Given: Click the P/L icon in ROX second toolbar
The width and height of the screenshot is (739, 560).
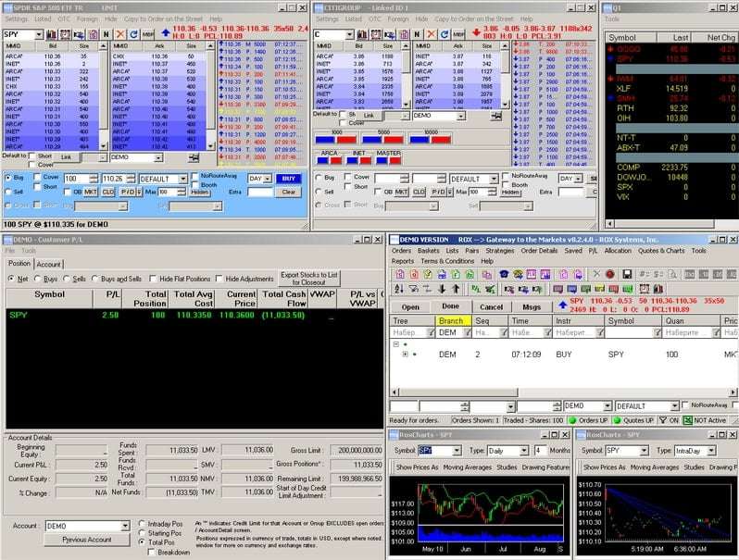Looking at the screenshot, I should (476, 289).
